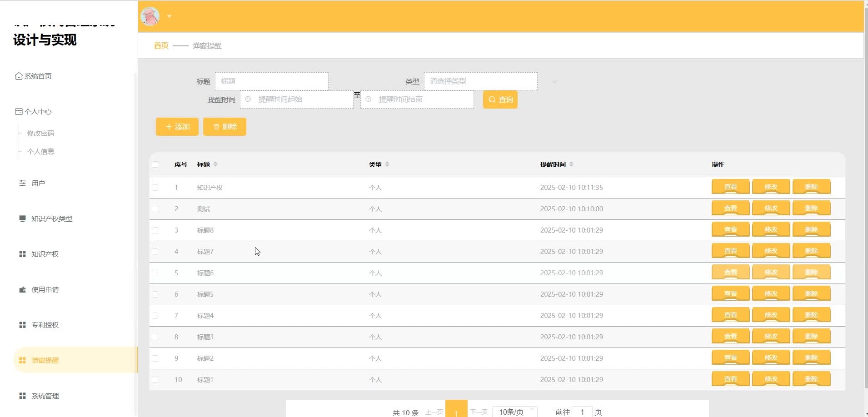Tick the checkbox for row 标题5
868x417 pixels.
[x=155, y=294]
